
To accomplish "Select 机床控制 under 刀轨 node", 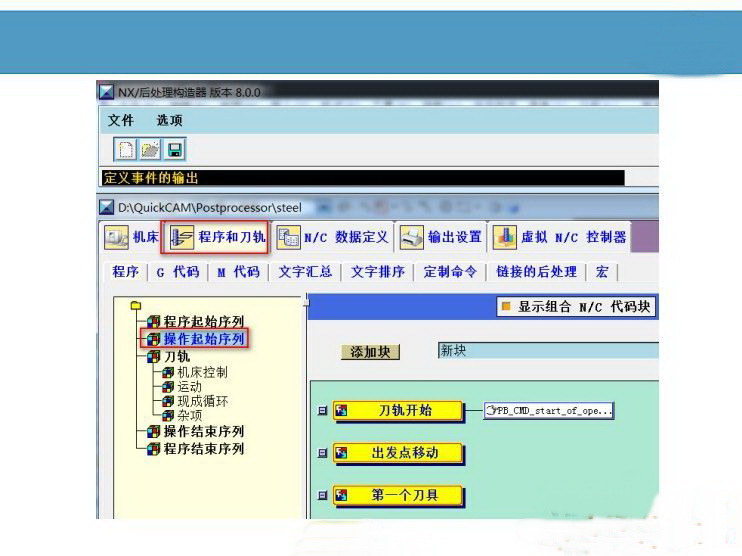I will pos(201,372).
